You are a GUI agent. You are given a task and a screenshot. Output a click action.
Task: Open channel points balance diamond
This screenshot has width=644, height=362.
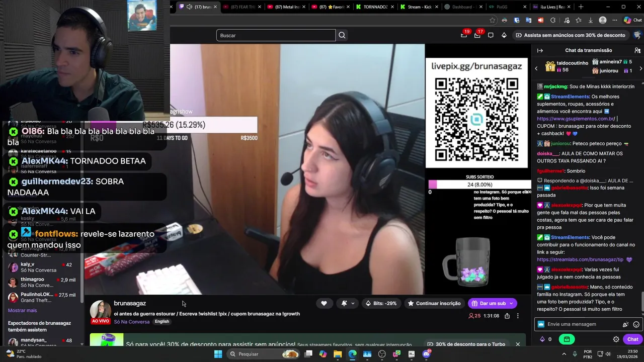pyautogui.click(x=546, y=339)
